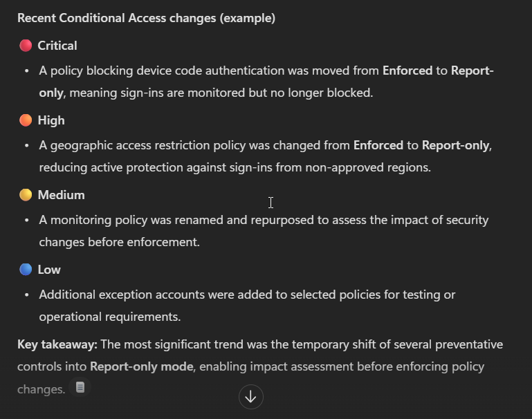Click the 'Critical' severity heading

57,46
